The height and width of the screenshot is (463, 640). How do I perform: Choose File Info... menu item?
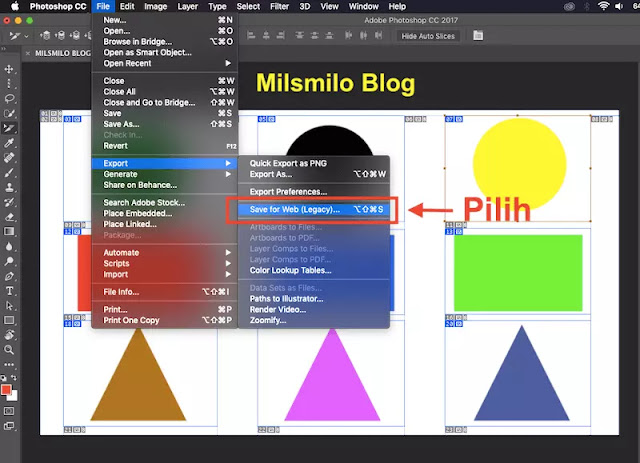point(166,292)
